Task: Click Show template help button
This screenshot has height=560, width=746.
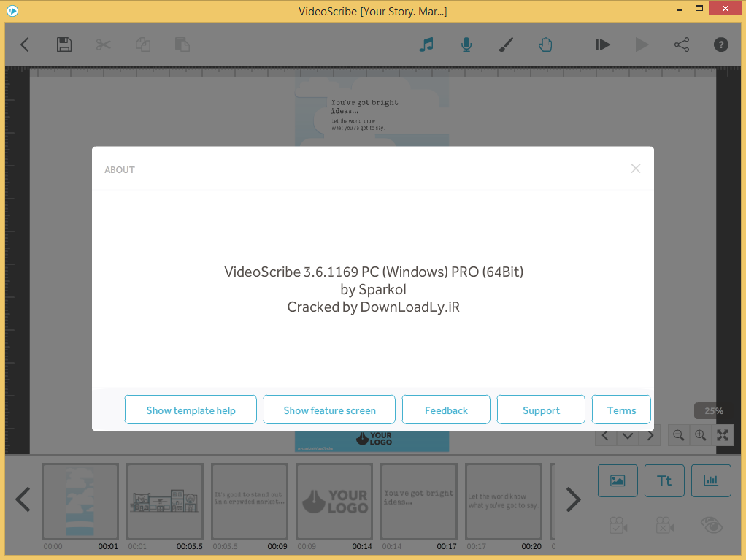Action: [191, 410]
